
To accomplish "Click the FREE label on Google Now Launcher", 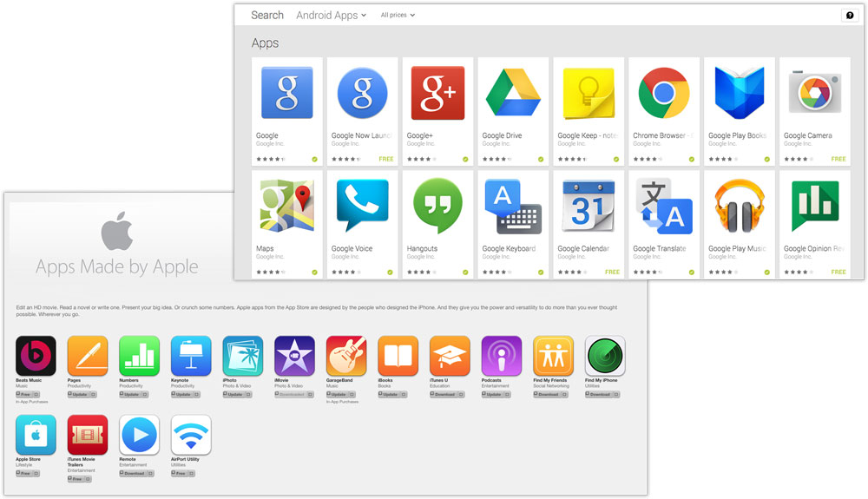I will coord(386,160).
